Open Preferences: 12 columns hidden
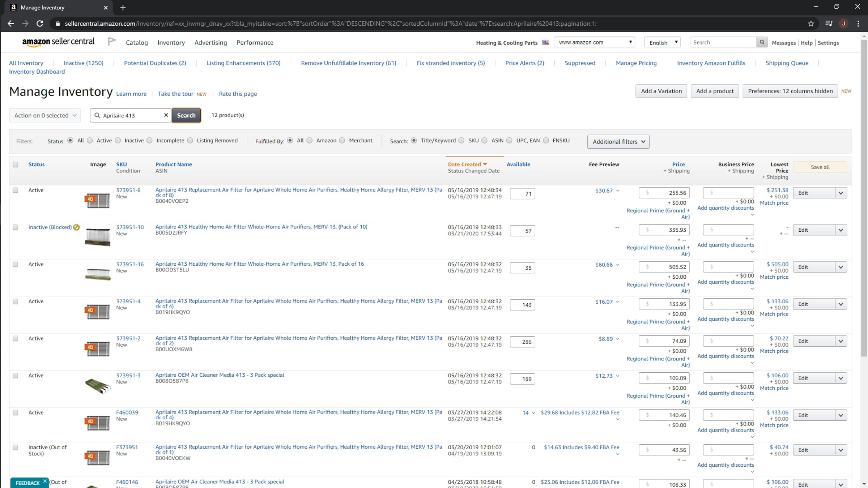 tap(790, 91)
